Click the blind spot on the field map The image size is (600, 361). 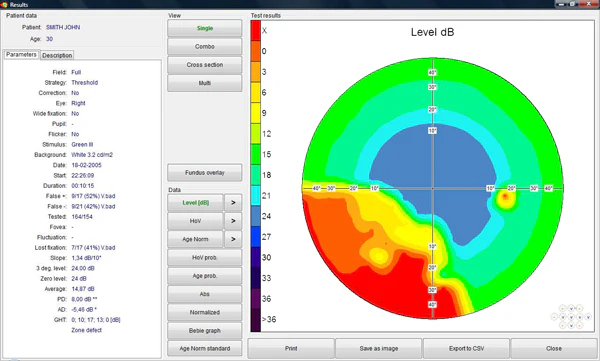click(505, 197)
